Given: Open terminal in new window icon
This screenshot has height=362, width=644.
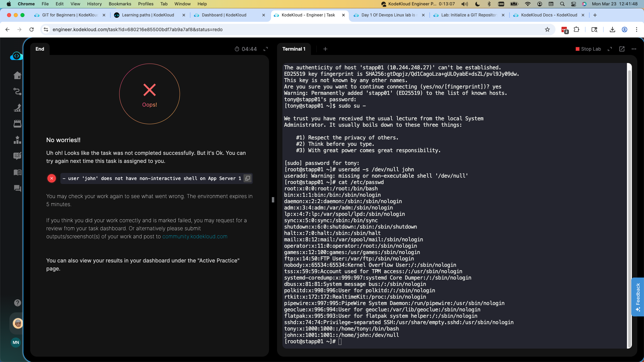Looking at the screenshot, I should tap(622, 49).
